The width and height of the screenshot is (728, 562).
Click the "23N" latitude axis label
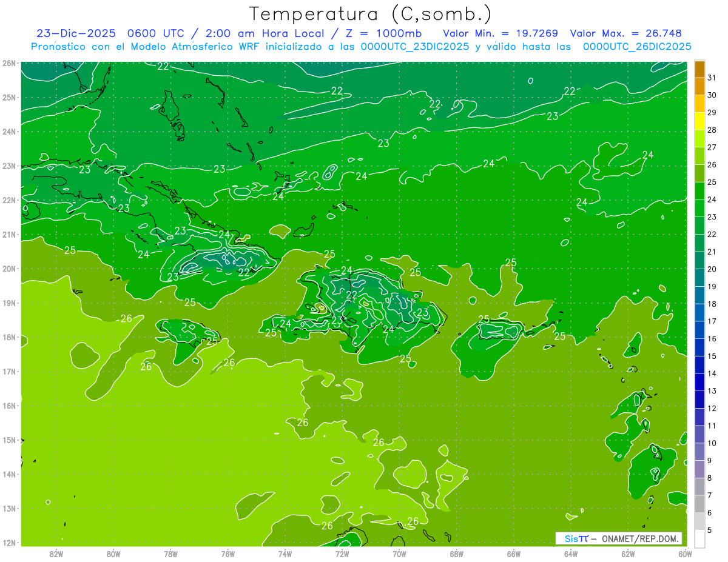click(x=8, y=166)
